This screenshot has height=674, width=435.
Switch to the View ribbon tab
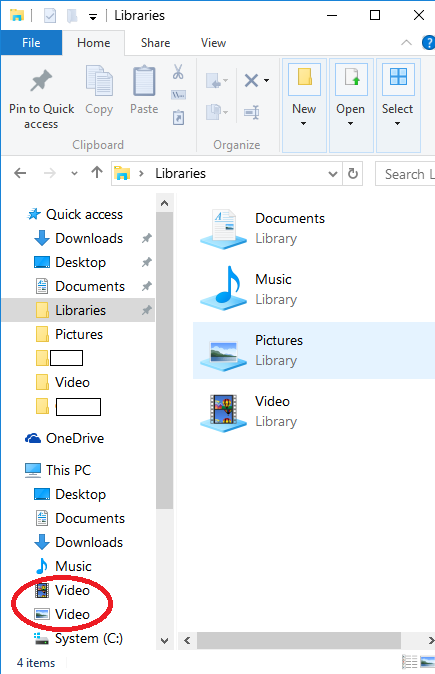213,43
